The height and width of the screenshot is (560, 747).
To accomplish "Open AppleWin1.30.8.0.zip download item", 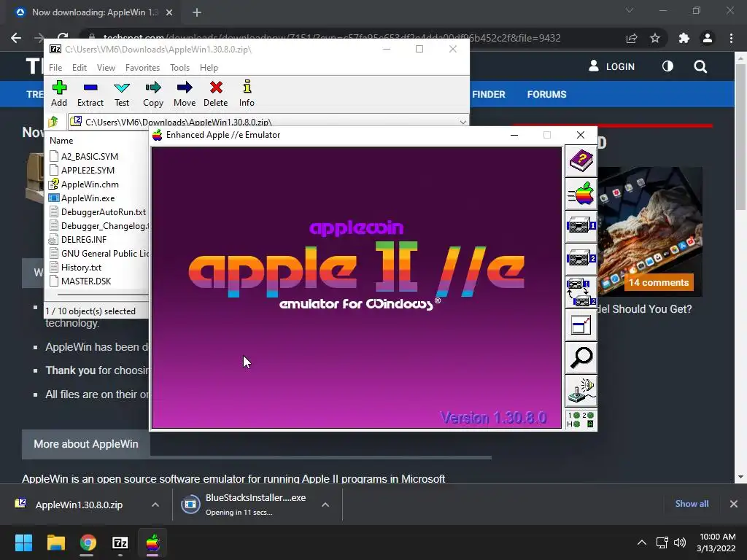I will click(x=79, y=505).
